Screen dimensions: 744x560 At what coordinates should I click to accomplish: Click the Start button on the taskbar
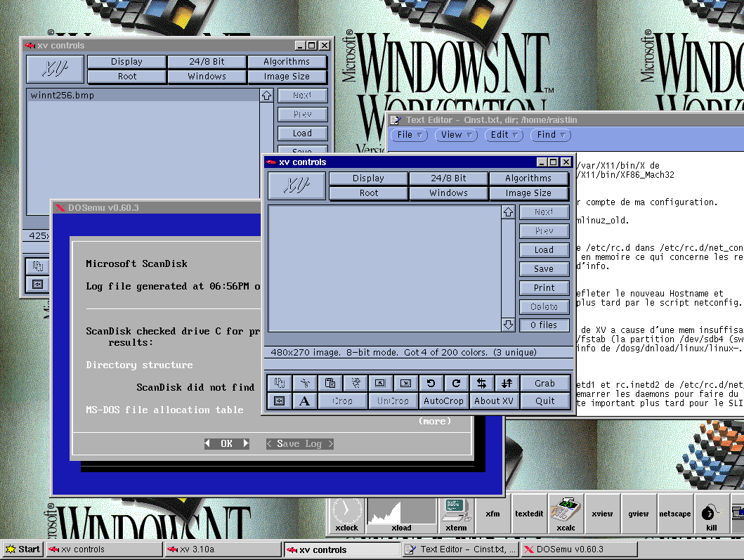coord(22,549)
